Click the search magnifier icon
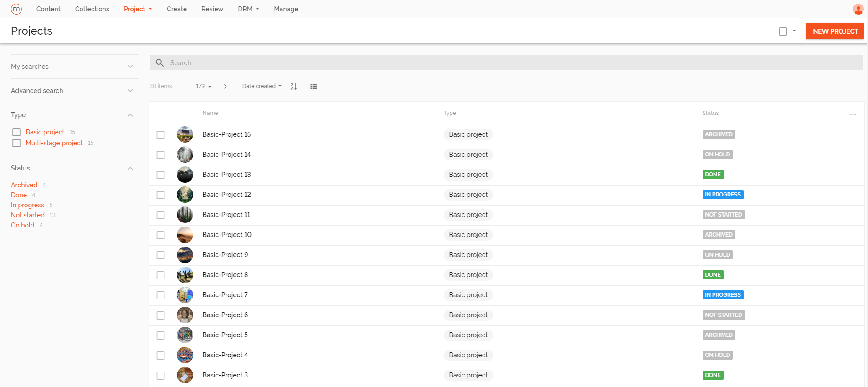868x387 pixels. (x=159, y=62)
